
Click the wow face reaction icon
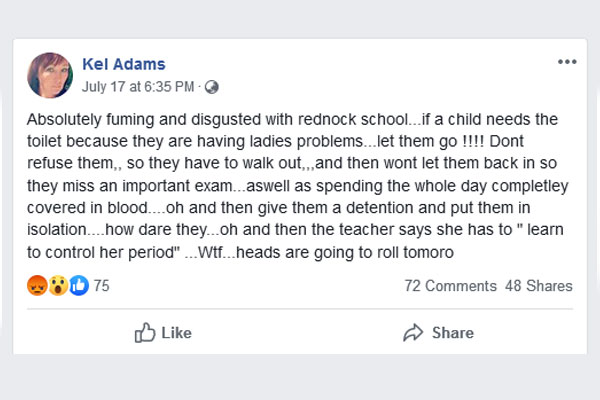click(x=58, y=286)
